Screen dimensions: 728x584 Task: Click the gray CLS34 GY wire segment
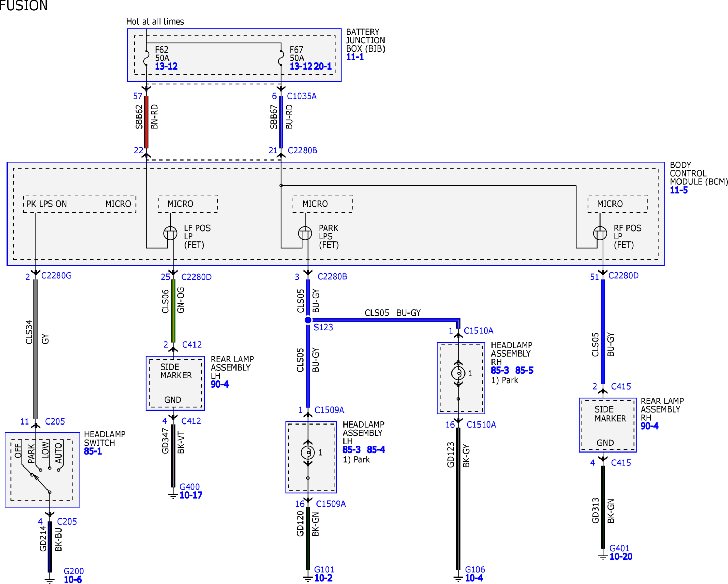coord(36,349)
